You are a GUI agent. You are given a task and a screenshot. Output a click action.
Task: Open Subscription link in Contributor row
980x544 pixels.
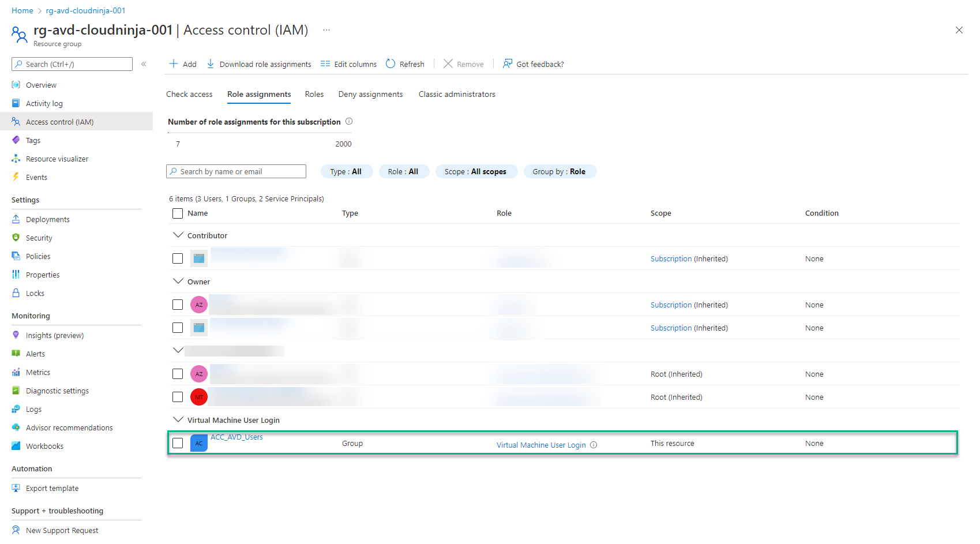click(671, 258)
